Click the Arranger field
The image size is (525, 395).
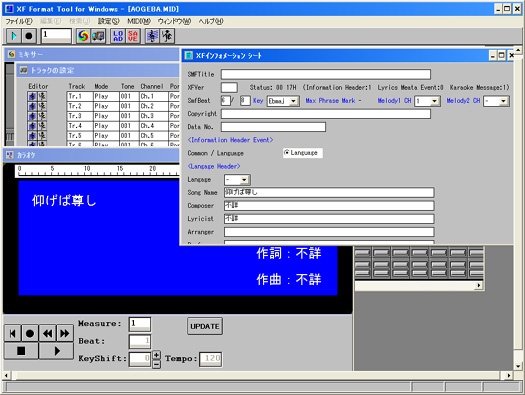pyautogui.click(x=329, y=232)
